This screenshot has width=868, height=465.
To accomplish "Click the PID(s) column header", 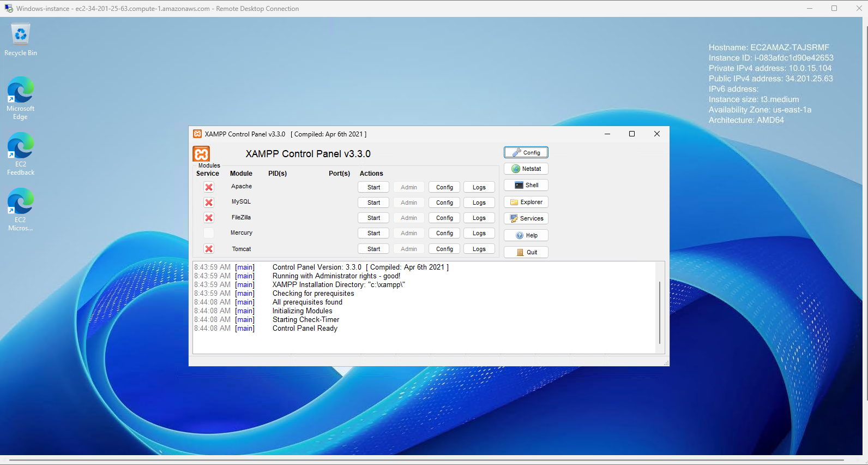I will pyautogui.click(x=278, y=174).
